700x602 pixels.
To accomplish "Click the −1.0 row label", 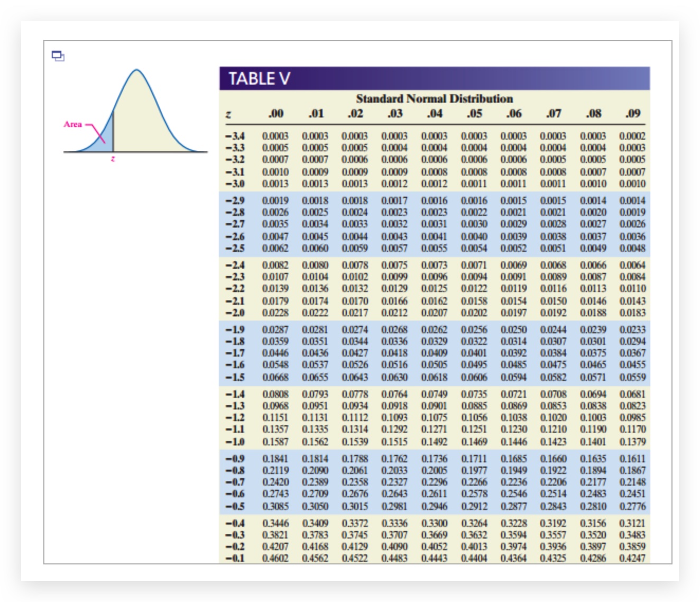I will click(x=235, y=442).
